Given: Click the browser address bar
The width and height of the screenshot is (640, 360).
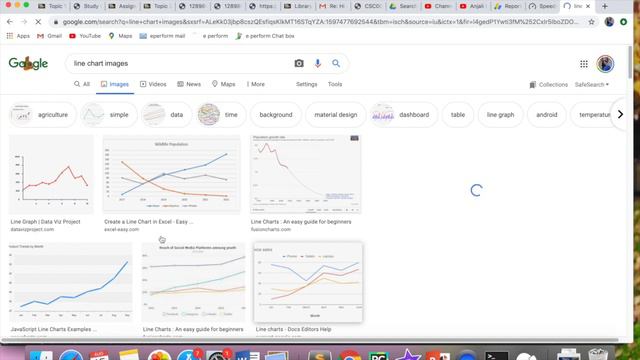Looking at the screenshot, I should [x=320, y=22].
